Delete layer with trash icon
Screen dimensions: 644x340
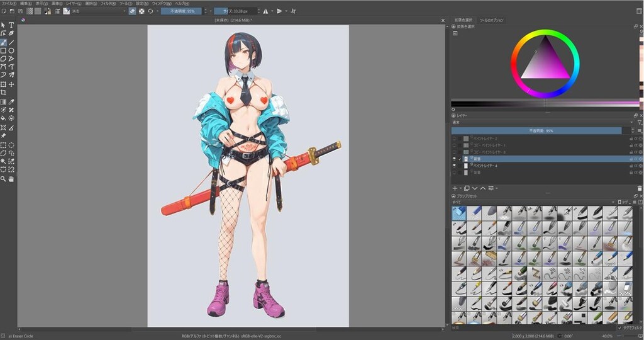coord(640,188)
